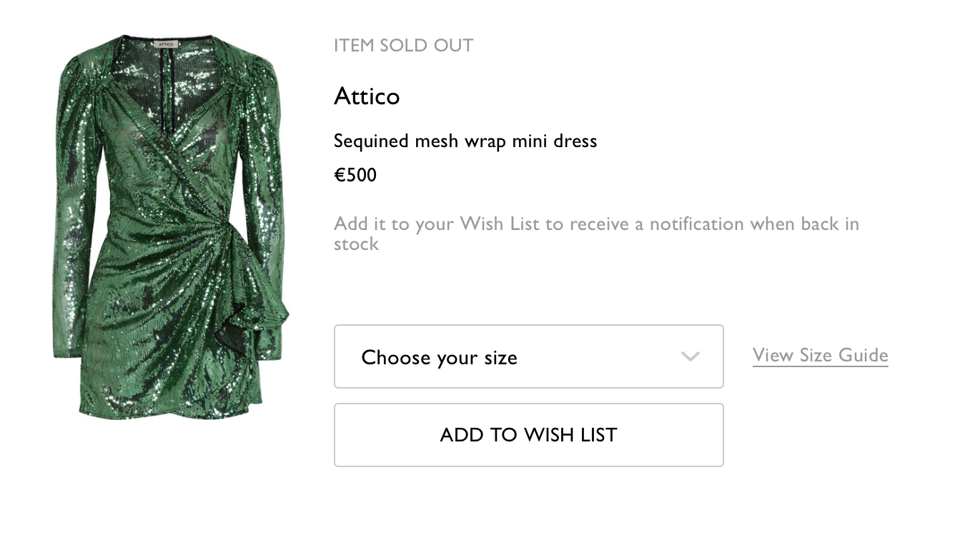Open the Choose your size dropdown
This screenshot has height=560, width=955.
[x=528, y=356]
